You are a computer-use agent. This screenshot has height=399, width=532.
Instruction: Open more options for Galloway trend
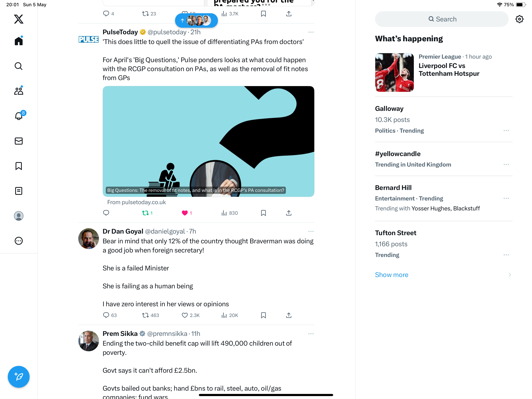pyautogui.click(x=506, y=131)
